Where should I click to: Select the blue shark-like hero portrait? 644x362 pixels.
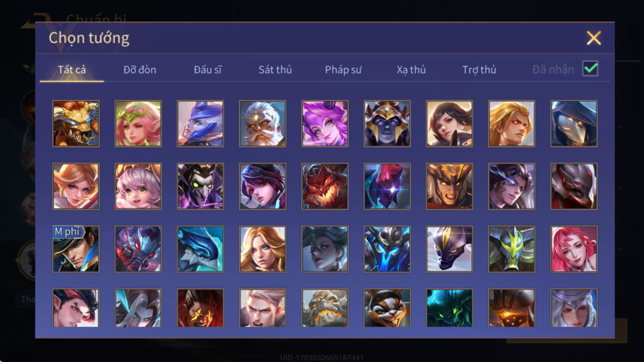[x=201, y=249]
